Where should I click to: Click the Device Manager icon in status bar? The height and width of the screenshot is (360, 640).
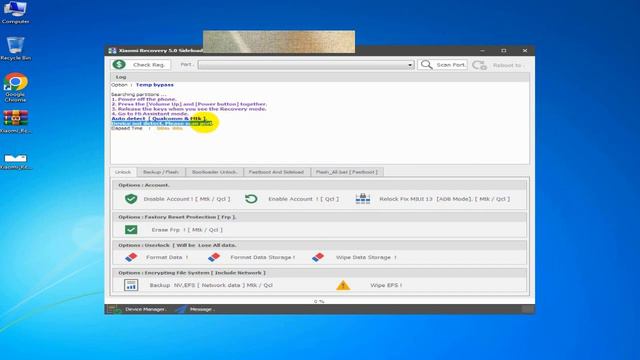click(115, 309)
